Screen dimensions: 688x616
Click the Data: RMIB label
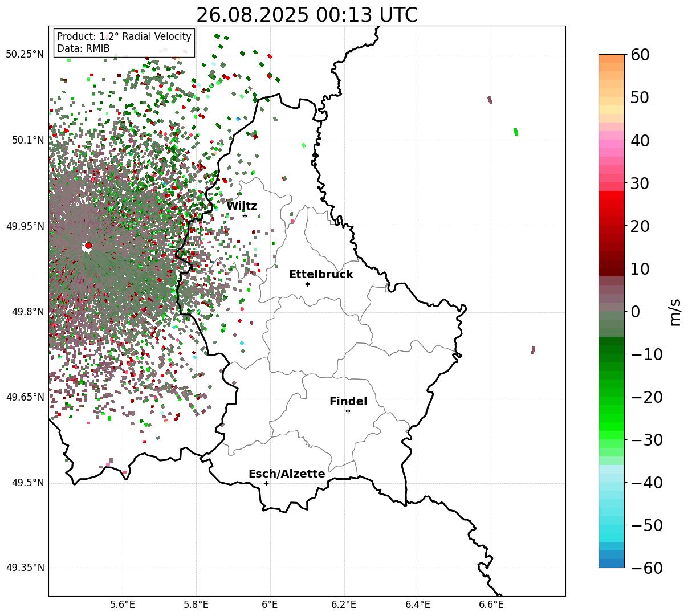(83, 48)
